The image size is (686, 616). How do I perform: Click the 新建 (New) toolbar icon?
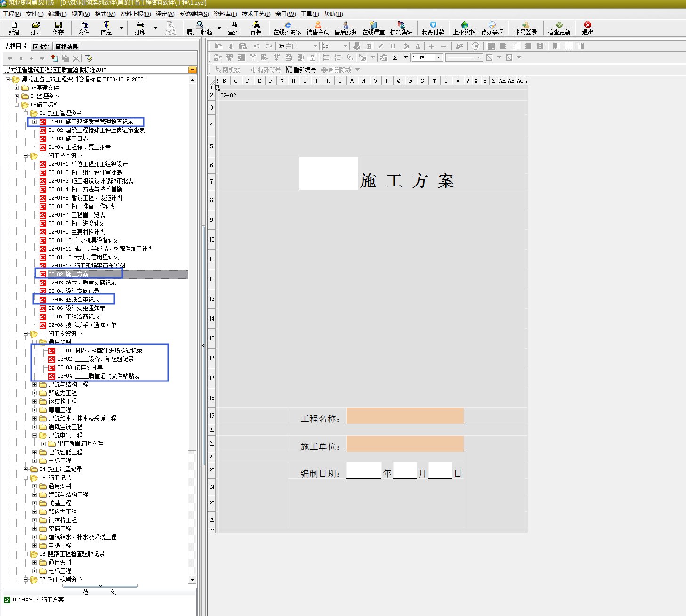pyautogui.click(x=14, y=28)
